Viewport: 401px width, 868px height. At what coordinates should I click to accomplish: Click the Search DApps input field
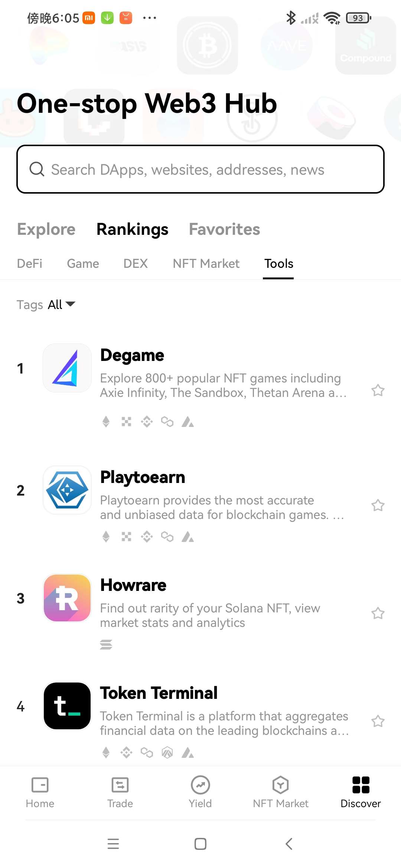tap(200, 170)
